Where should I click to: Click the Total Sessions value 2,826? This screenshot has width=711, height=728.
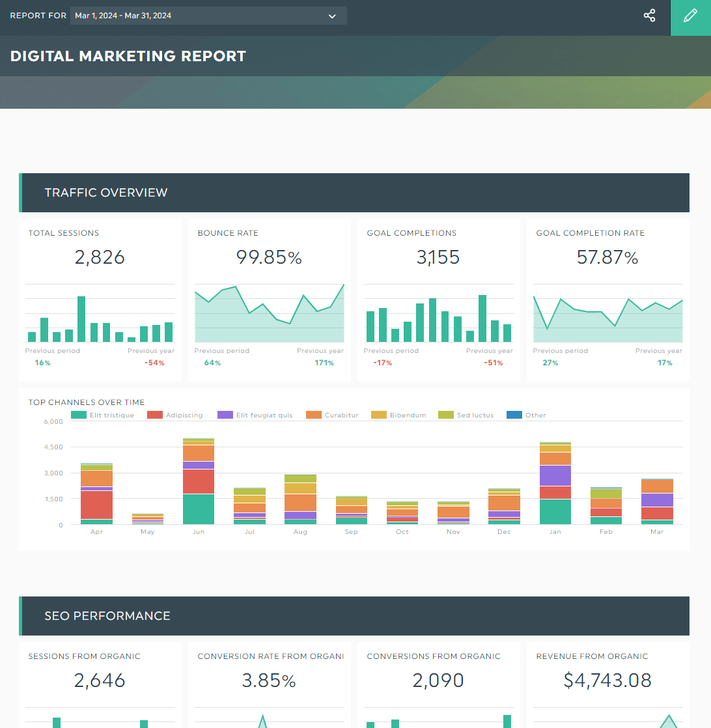[x=100, y=257]
